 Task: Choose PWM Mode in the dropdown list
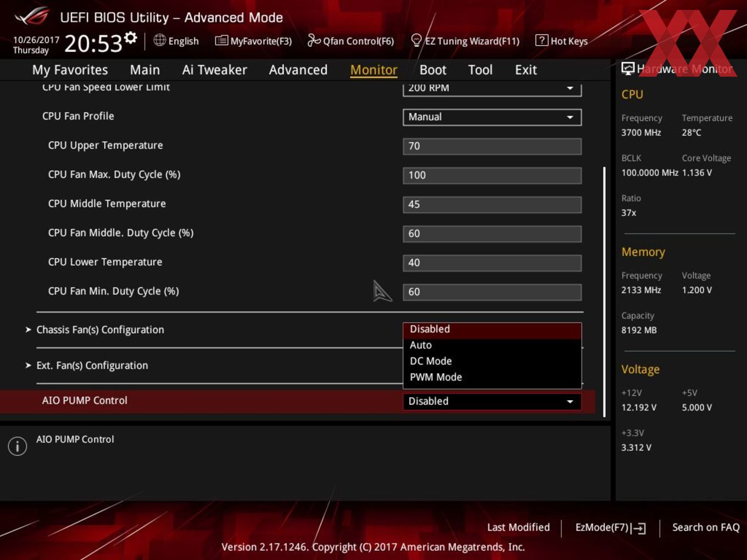point(492,377)
